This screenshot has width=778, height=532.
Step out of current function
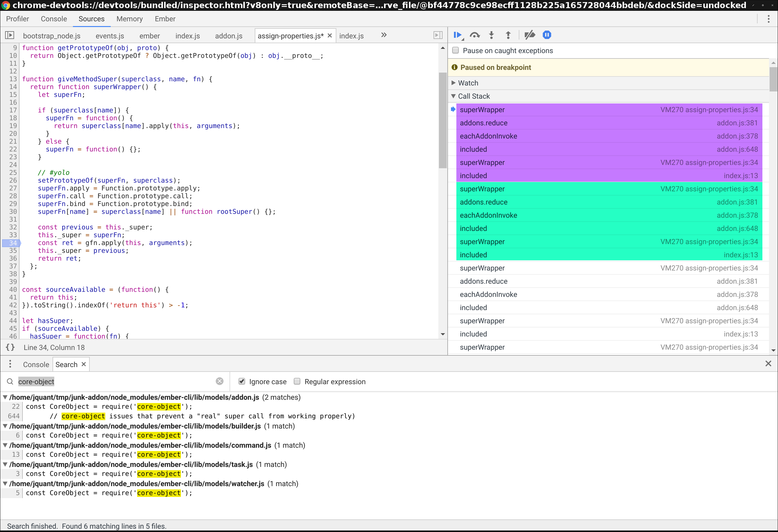coord(508,35)
